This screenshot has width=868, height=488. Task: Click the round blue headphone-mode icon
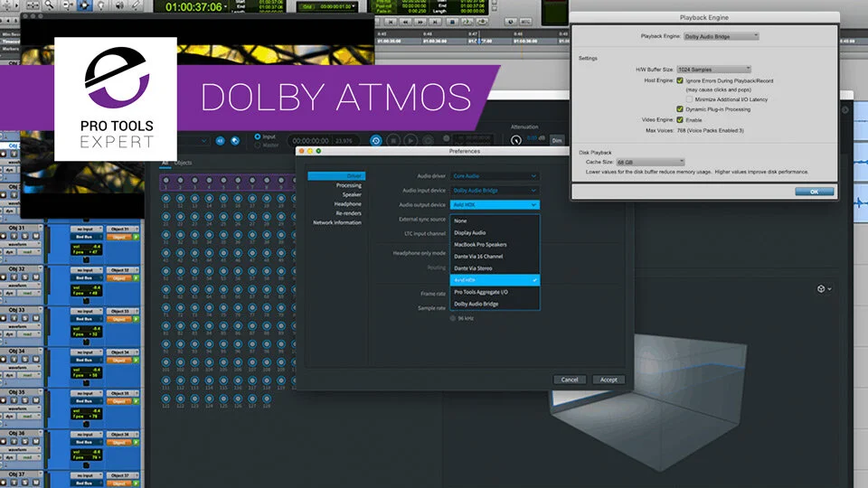235,141
